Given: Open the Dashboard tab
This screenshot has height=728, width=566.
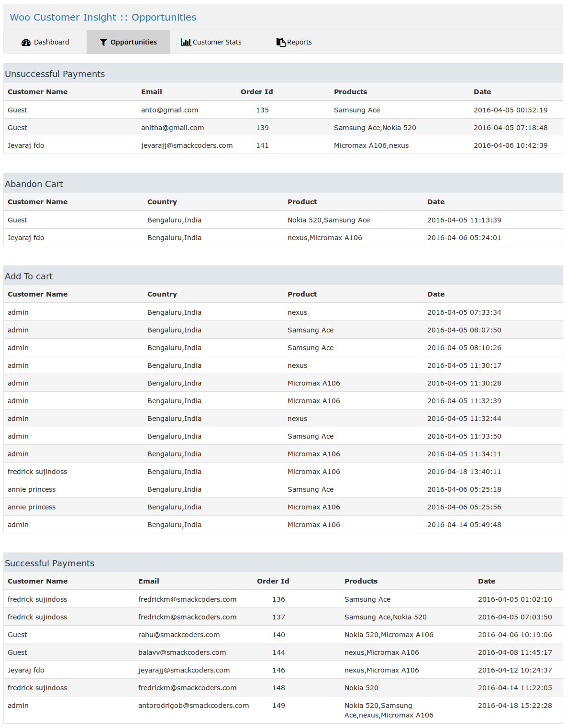Looking at the screenshot, I should pyautogui.click(x=45, y=42).
